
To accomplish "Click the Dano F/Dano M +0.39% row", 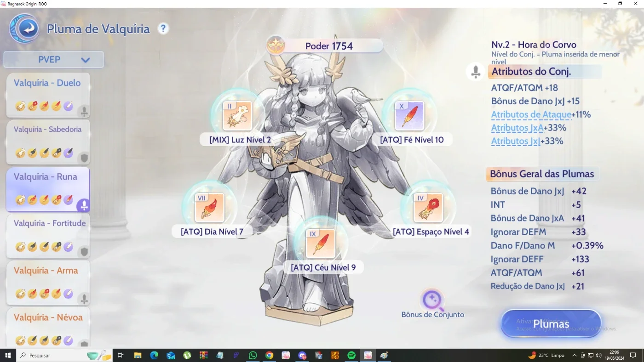I will (x=547, y=246).
